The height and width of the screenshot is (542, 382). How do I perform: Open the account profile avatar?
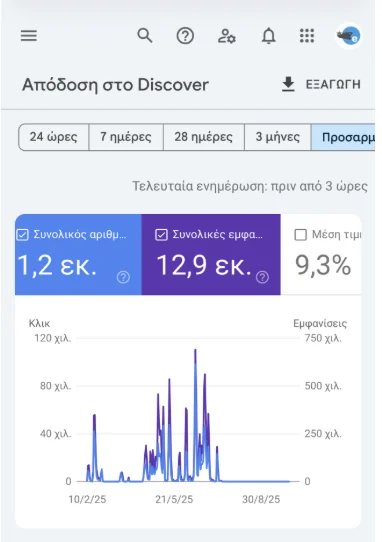click(x=348, y=36)
